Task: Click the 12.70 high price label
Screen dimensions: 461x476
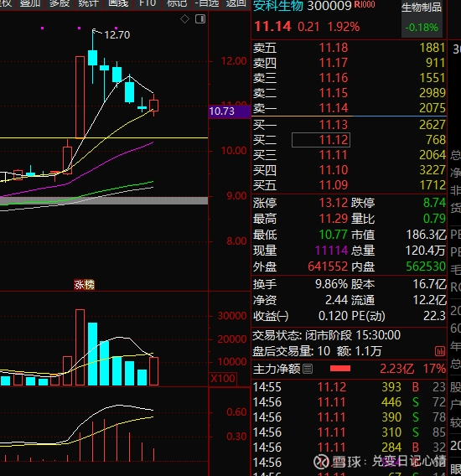Action: point(117,35)
